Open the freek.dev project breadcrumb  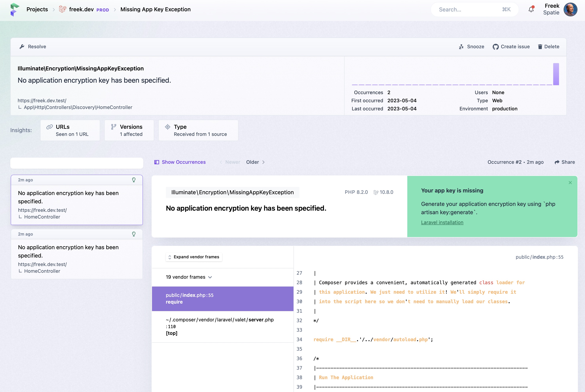click(81, 9)
